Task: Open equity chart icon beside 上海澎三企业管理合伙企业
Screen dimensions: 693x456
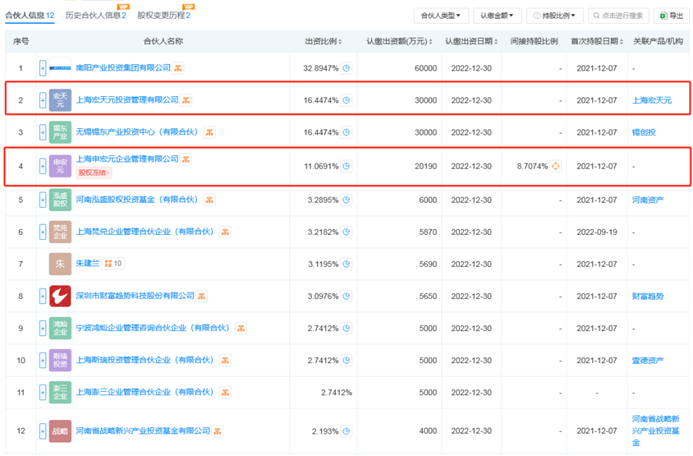Action: tap(225, 392)
